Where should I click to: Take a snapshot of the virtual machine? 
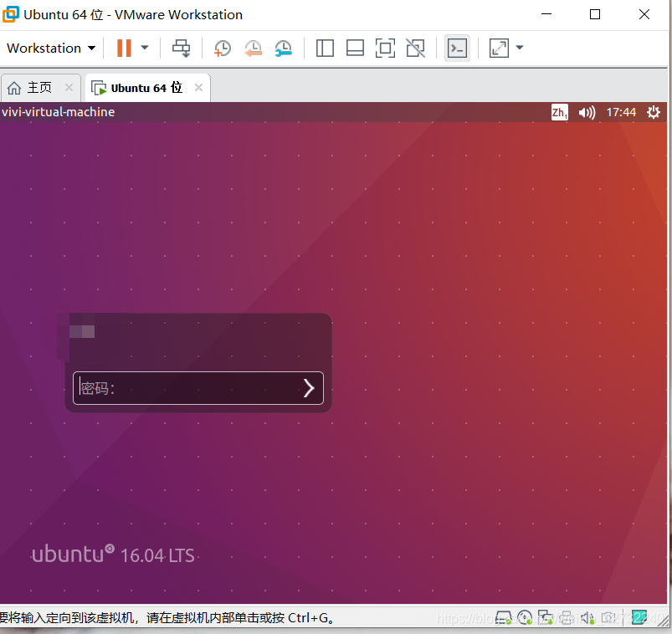point(222,48)
